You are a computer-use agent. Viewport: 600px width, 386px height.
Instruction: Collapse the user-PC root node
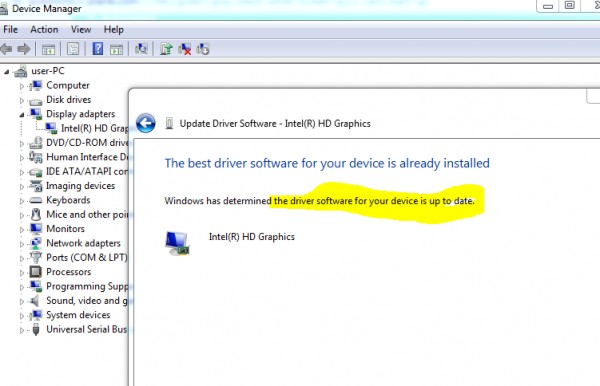[7, 72]
